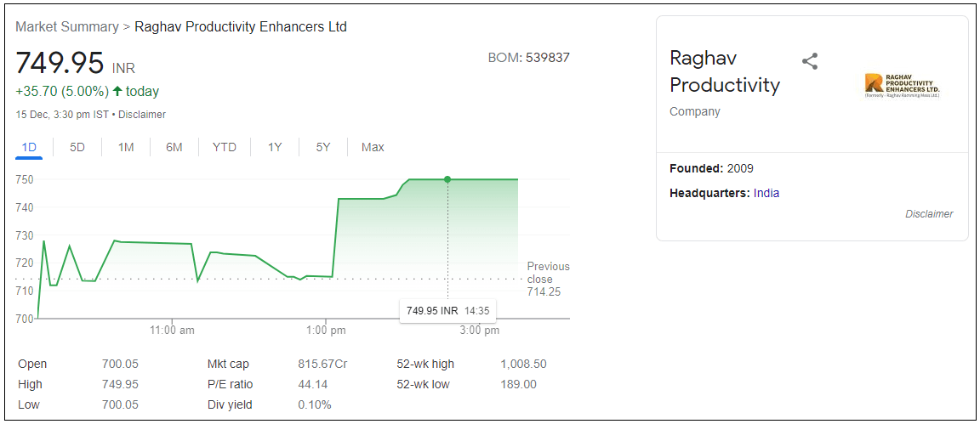Show the 6M chart range

point(174,147)
